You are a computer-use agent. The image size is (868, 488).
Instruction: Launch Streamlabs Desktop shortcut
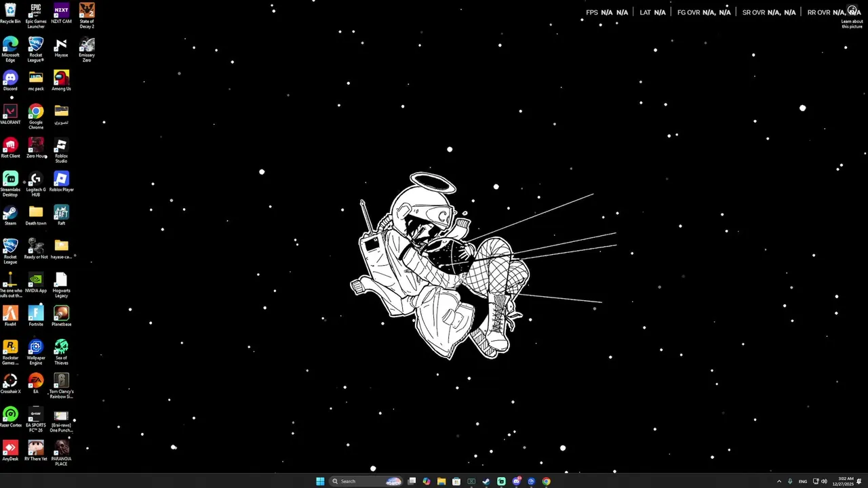[10, 183]
